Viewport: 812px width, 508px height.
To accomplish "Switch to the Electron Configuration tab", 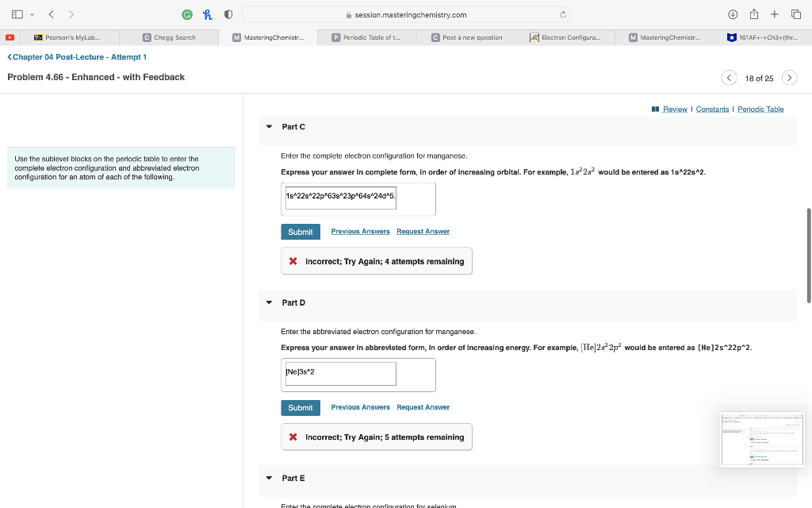I will pyautogui.click(x=565, y=37).
